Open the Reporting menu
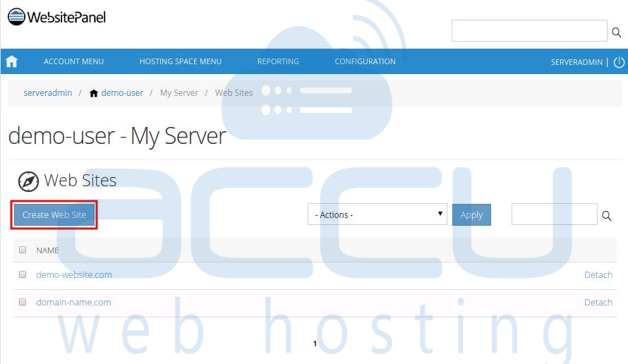The width and height of the screenshot is (628, 364). pyautogui.click(x=278, y=61)
